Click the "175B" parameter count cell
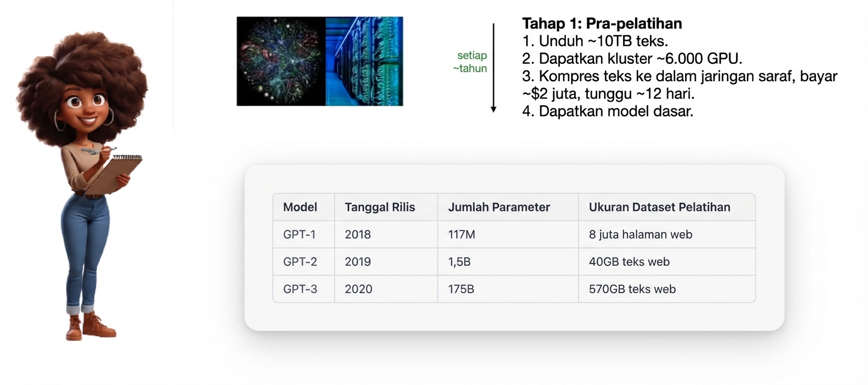 [x=461, y=289]
